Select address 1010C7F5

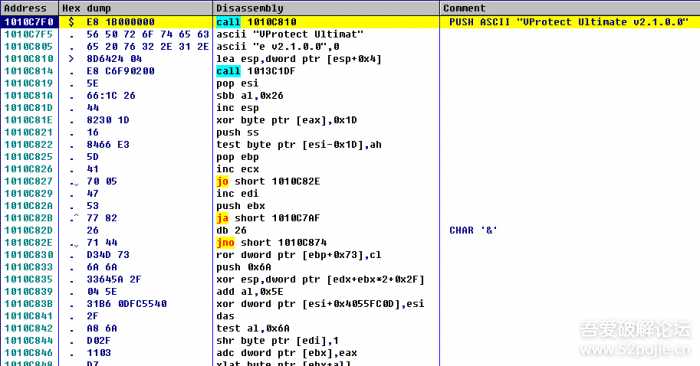click(x=29, y=34)
